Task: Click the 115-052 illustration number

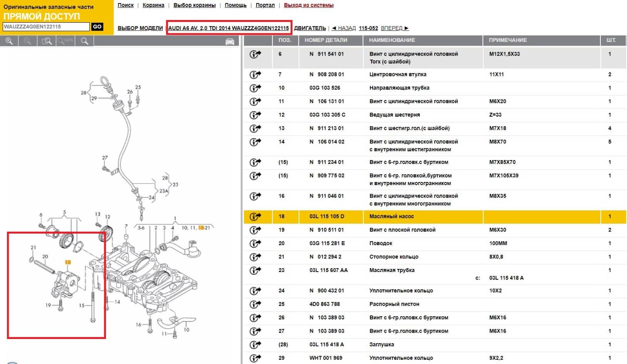Action: (368, 28)
